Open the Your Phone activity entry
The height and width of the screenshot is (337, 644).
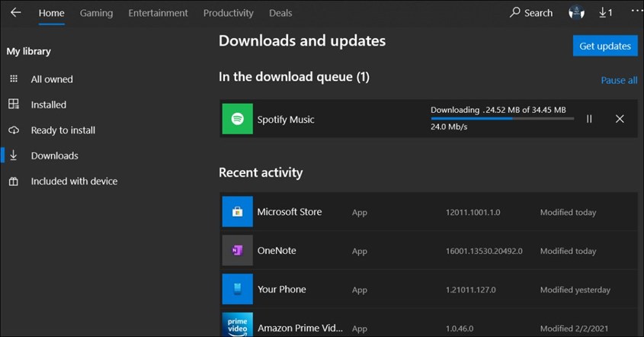[x=429, y=289]
